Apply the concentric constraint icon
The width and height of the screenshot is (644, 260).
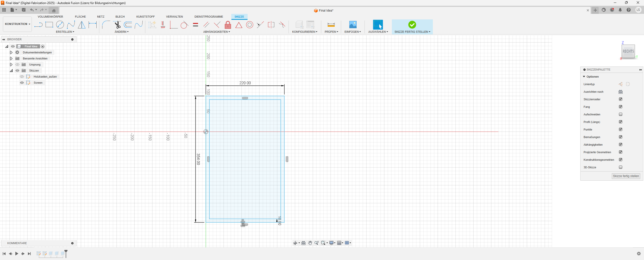point(249,25)
